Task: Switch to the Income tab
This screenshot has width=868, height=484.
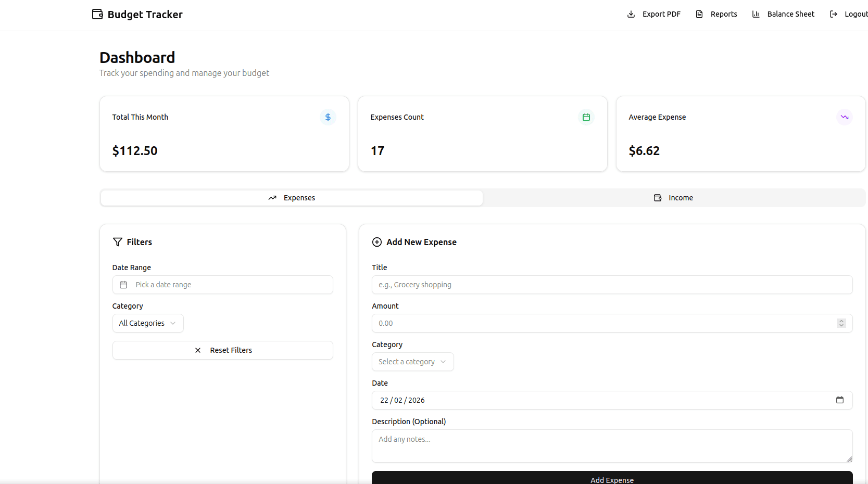Action: coord(673,198)
